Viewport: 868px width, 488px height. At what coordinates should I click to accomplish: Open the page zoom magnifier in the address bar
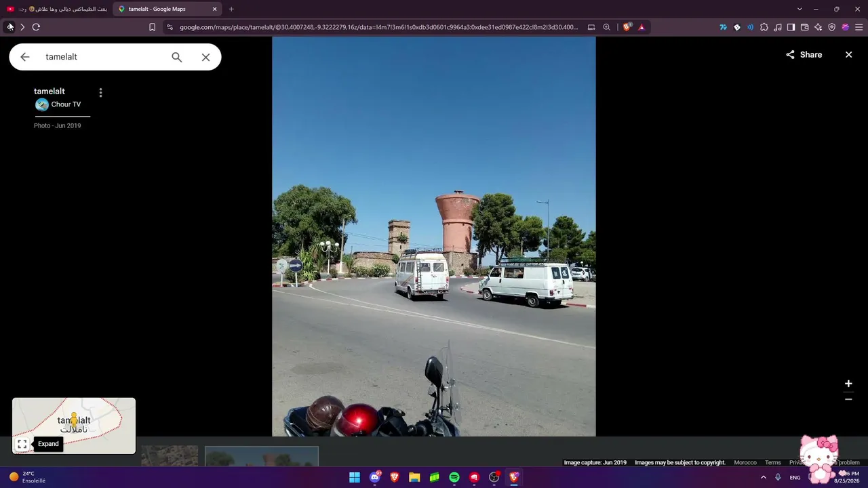pos(607,27)
